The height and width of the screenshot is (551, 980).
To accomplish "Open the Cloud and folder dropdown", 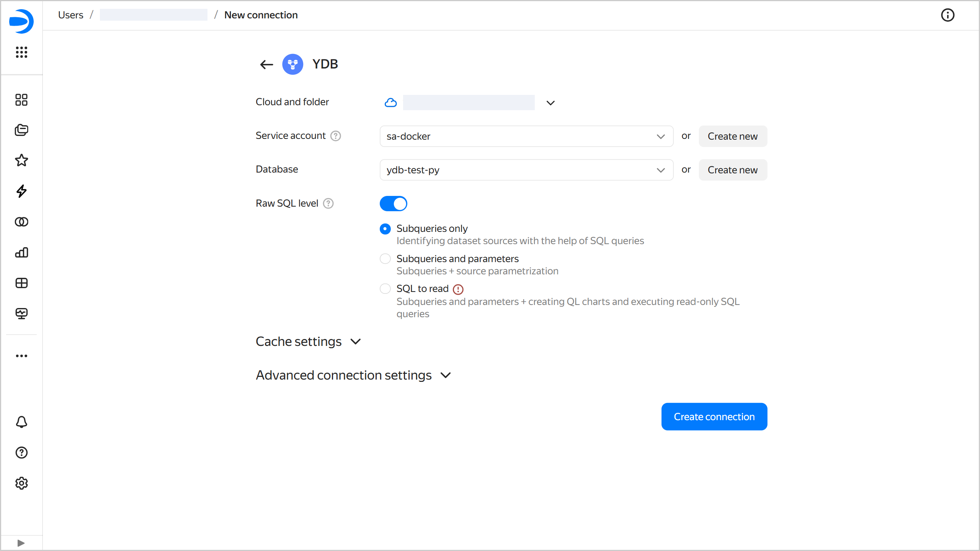I will (x=550, y=103).
